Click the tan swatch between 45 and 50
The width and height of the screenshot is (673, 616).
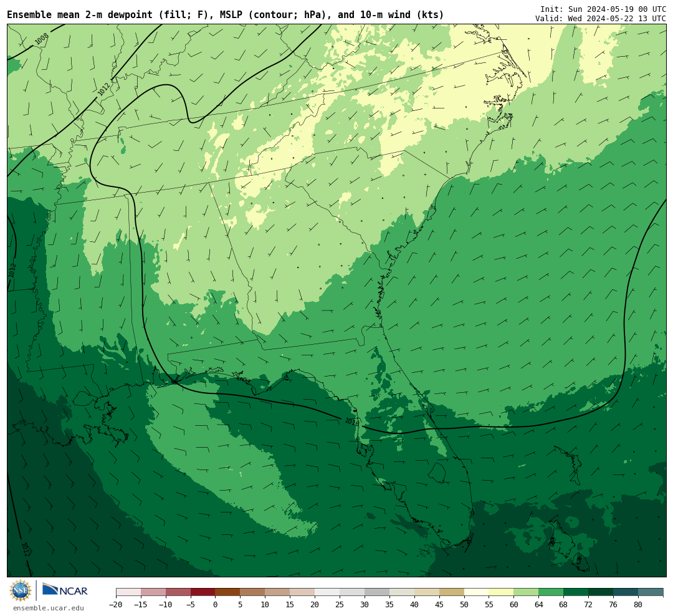tap(452, 592)
